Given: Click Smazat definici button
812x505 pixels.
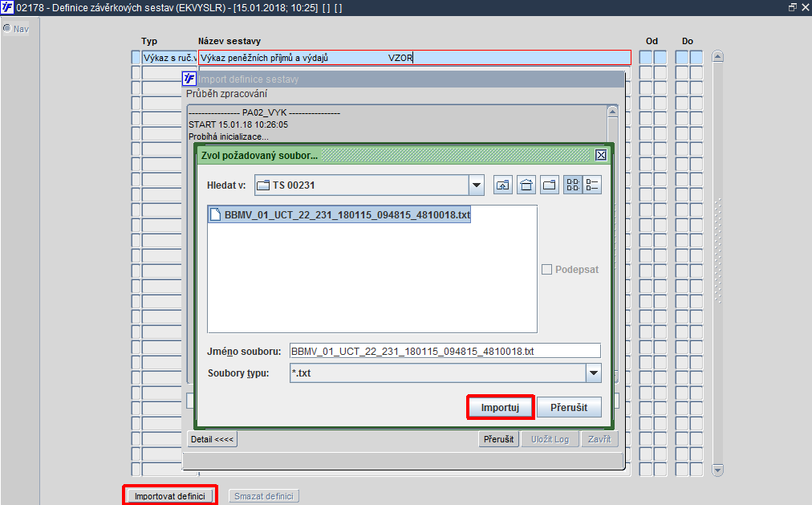Looking at the screenshot, I should [264, 496].
